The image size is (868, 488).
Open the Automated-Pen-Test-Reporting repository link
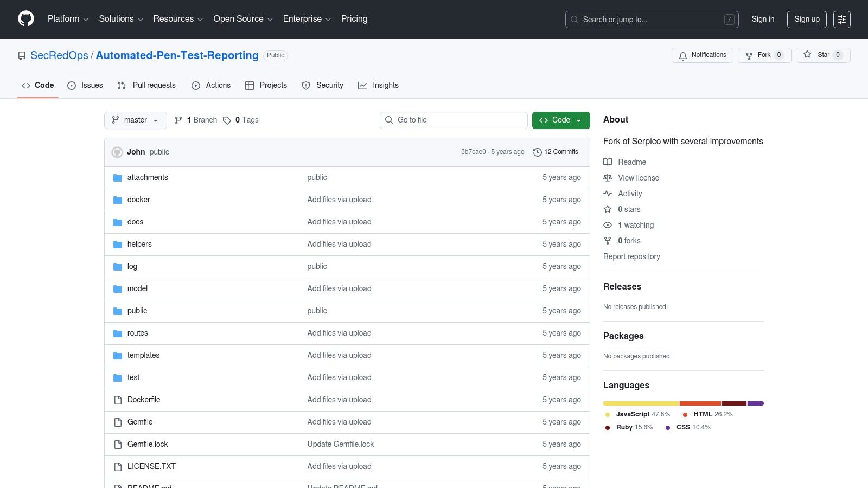(177, 56)
